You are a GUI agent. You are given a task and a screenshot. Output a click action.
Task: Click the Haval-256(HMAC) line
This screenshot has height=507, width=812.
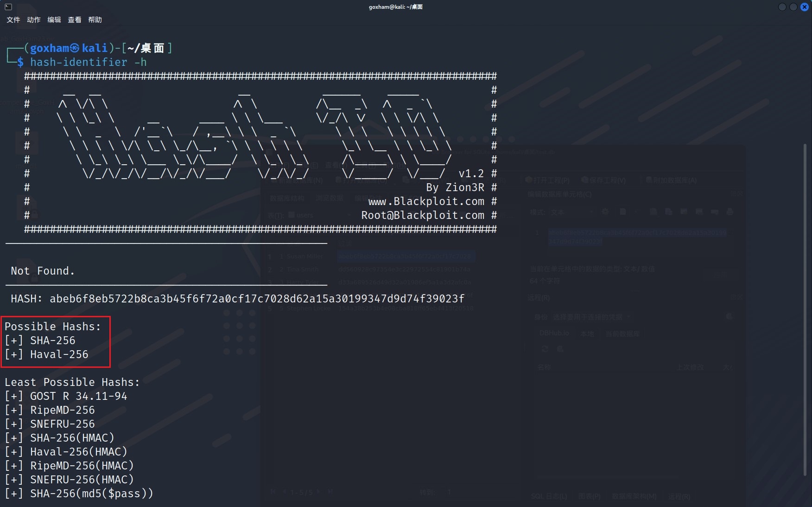[66, 452]
